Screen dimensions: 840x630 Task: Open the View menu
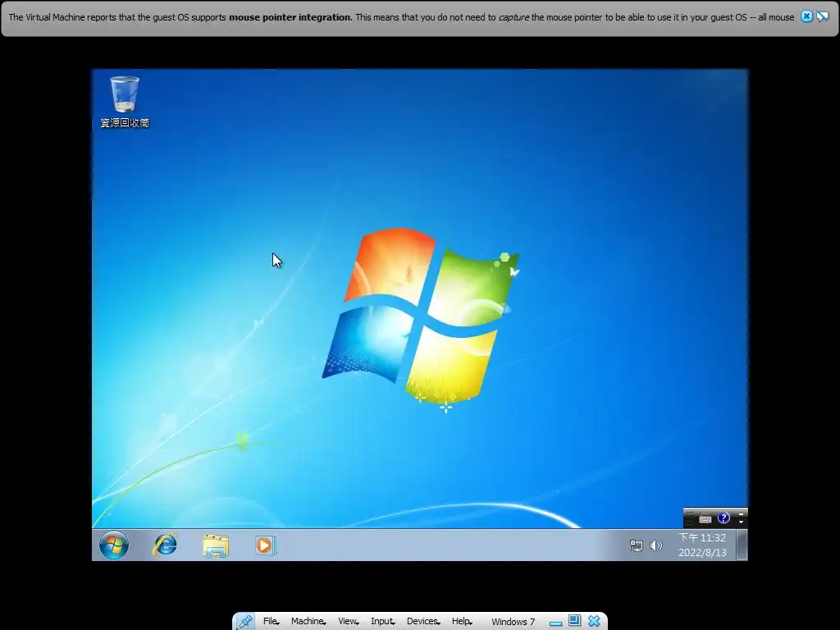348,622
